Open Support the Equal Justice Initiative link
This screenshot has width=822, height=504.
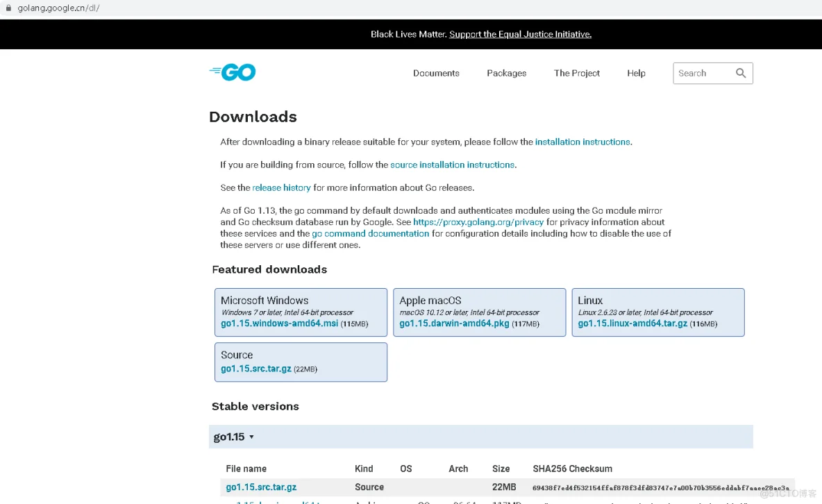(x=520, y=34)
